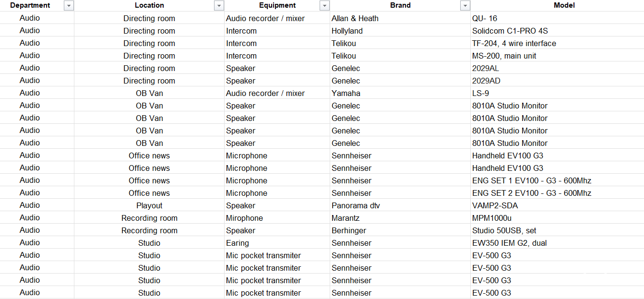The height and width of the screenshot is (299, 644).
Task: Click the Berhinger brand cell
Action: 348,230
